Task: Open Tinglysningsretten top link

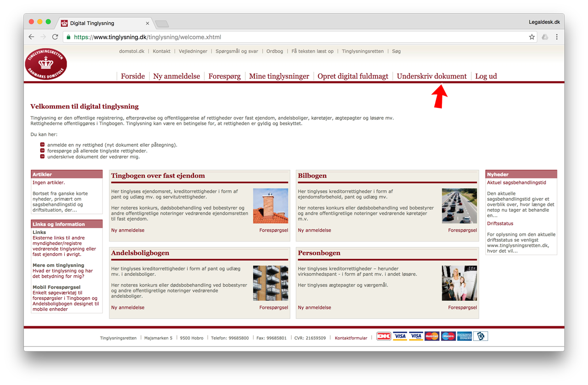Action: [363, 51]
